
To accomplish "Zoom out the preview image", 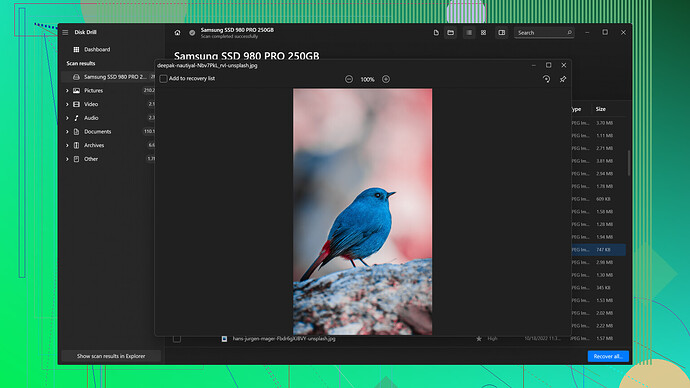I will coord(349,79).
